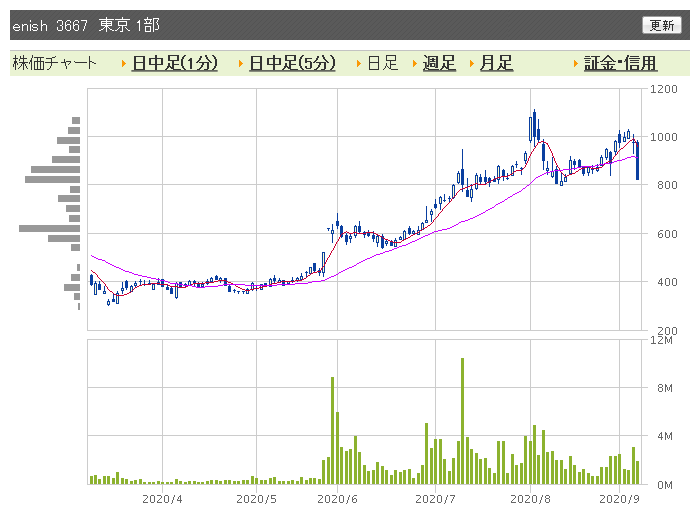Click the 400 price axis label
Image resolution: width=697 pixels, height=524 pixels.
(667, 282)
